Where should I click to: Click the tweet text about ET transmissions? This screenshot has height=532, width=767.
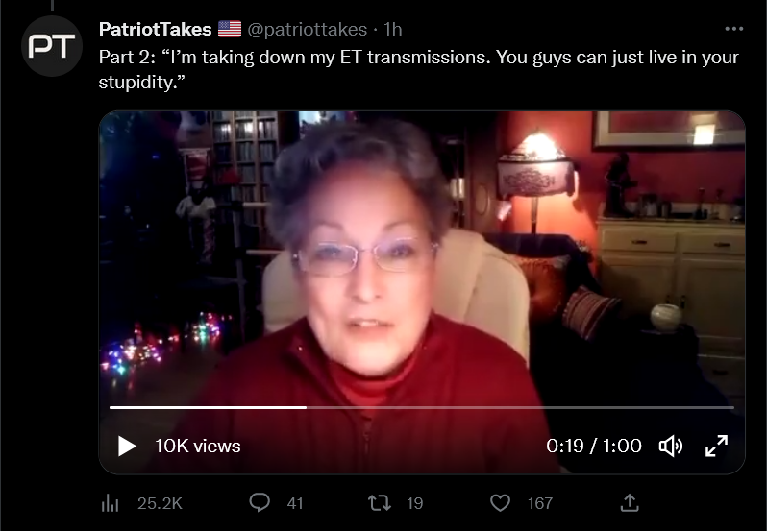(x=419, y=69)
